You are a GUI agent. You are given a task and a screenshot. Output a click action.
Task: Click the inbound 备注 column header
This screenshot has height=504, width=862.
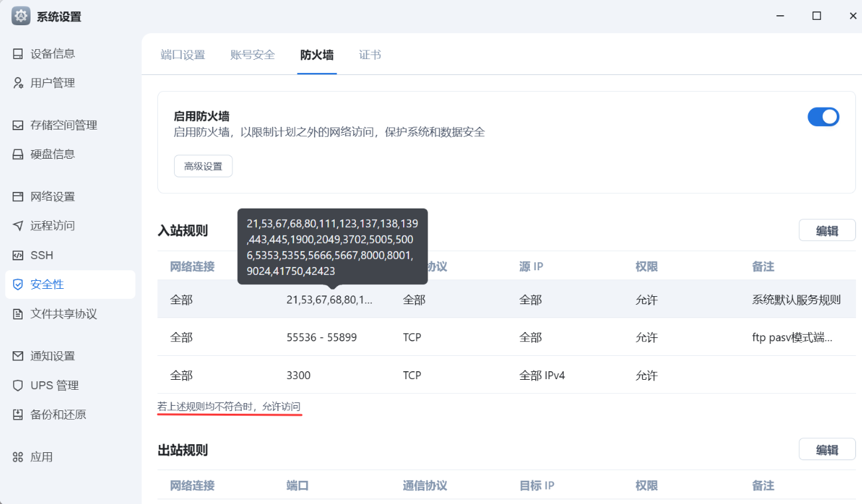[x=763, y=266]
